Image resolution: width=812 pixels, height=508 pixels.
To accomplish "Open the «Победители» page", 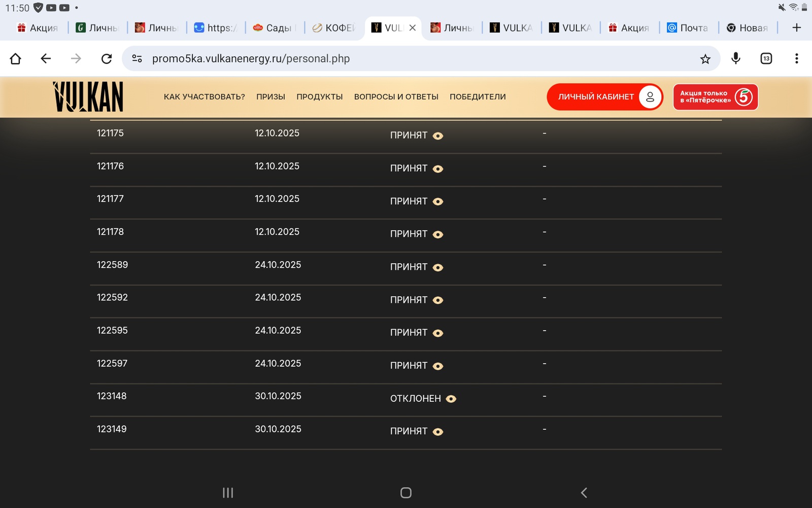I will (x=478, y=97).
